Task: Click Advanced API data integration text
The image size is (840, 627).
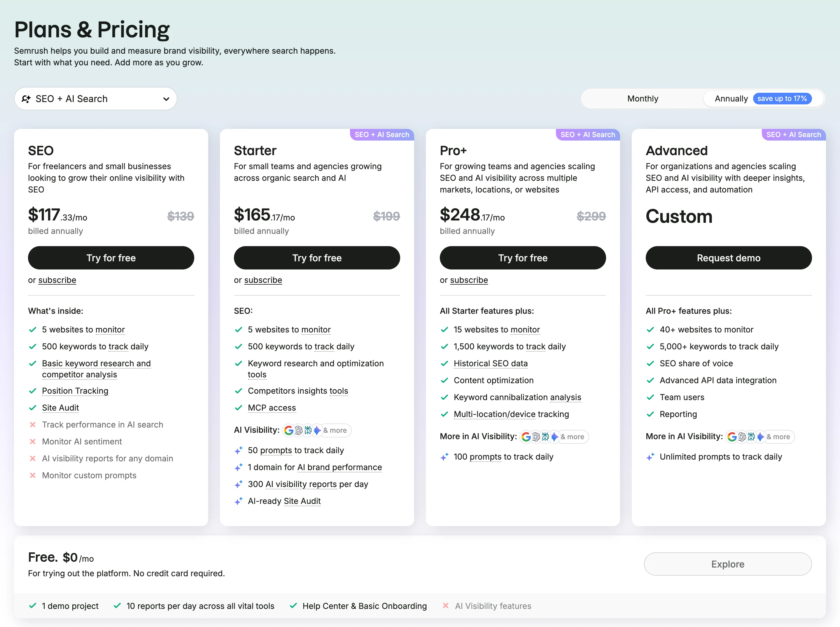Action: coord(718,381)
